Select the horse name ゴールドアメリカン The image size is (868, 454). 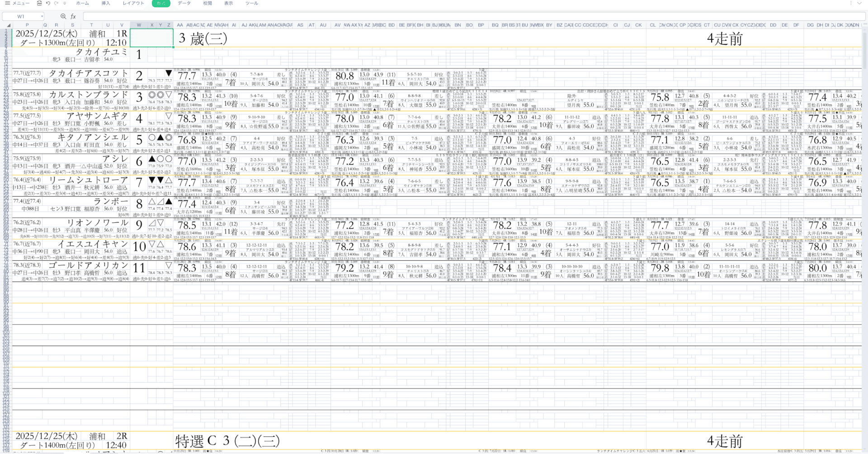(88, 266)
